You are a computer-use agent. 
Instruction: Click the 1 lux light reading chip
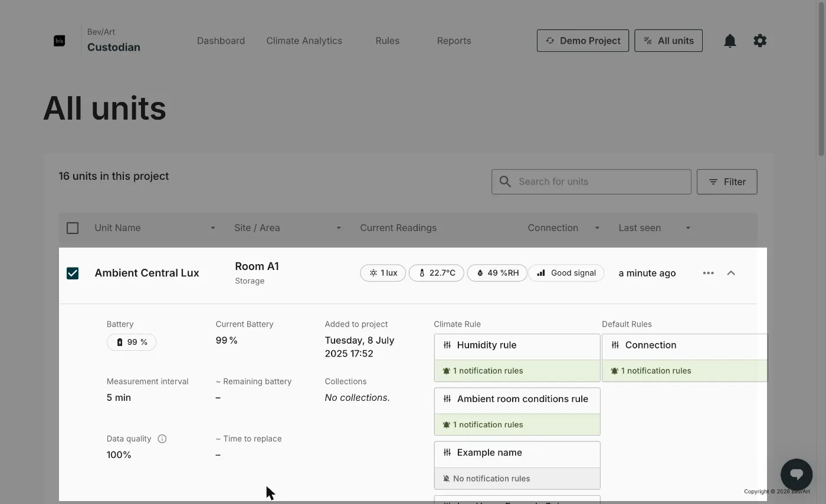pyautogui.click(x=383, y=273)
